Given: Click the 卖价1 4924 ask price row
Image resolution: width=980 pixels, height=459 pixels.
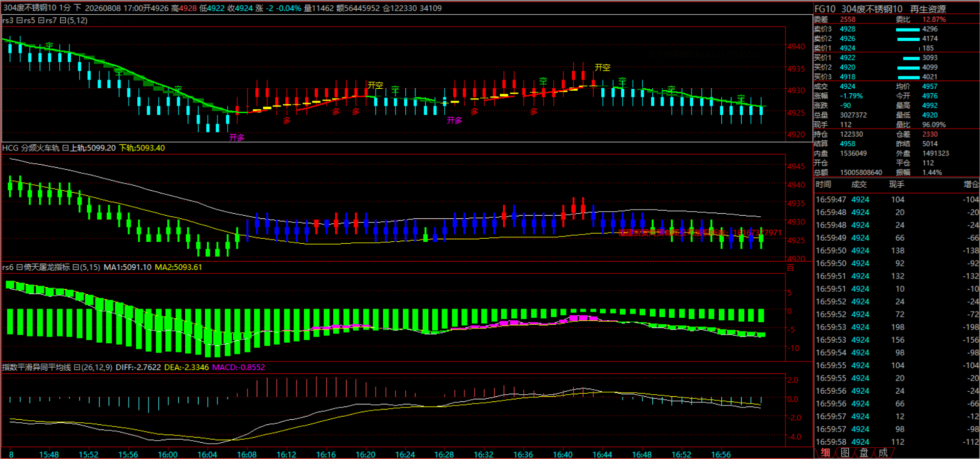Looking at the screenshot, I should 896,48.
